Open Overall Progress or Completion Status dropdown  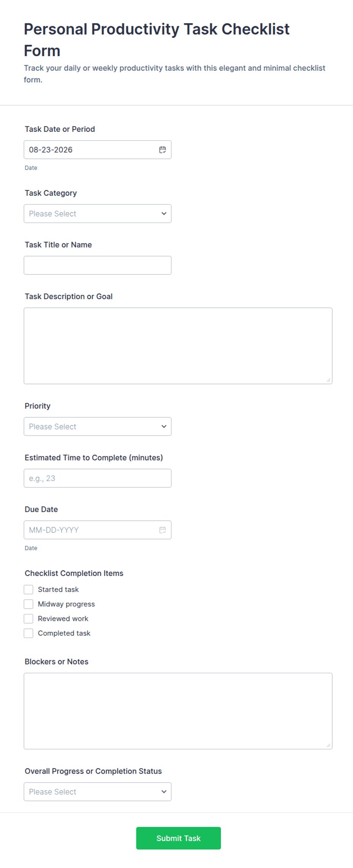[98, 791]
